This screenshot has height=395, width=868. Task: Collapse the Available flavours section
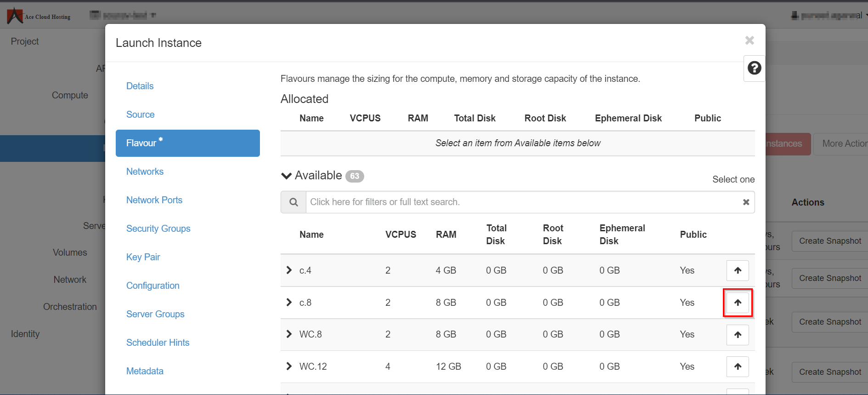[x=287, y=176]
